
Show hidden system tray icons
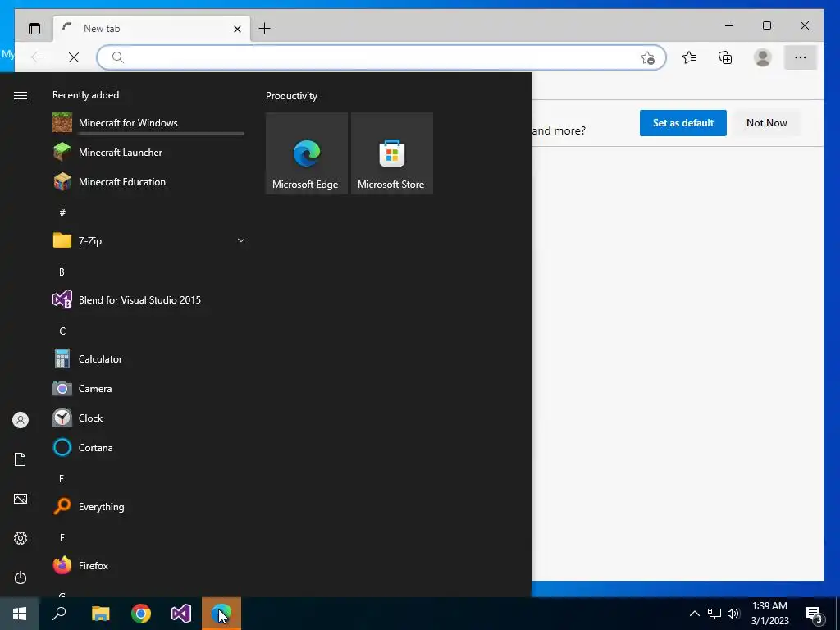click(x=694, y=614)
